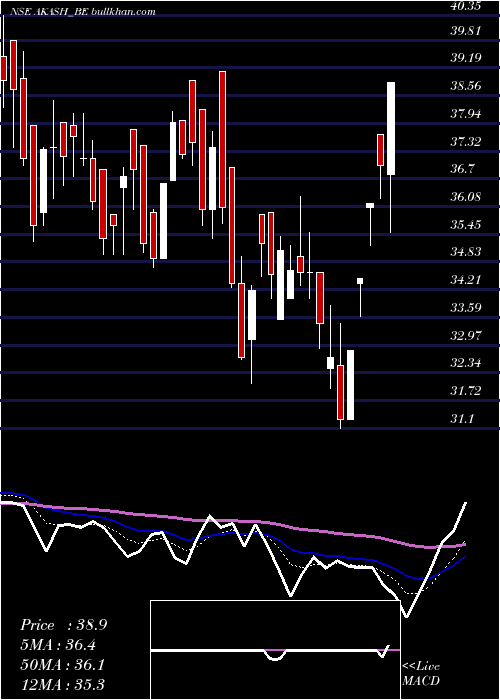The image size is (500, 700).
Task: Click the '<<Live MACD' label
Action: (421, 674)
